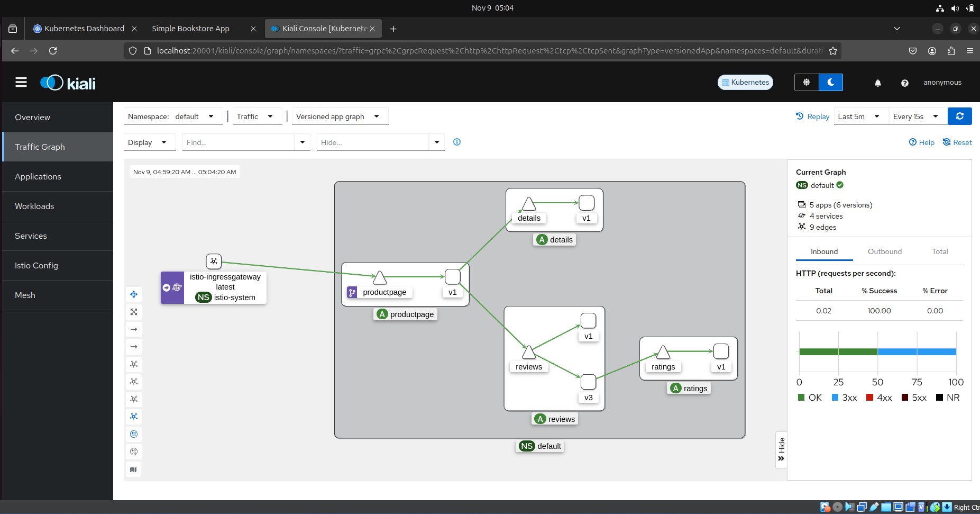This screenshot has height=514, width=980.
Task: Select the ratings service triangle node
Action: click(663, 352)
